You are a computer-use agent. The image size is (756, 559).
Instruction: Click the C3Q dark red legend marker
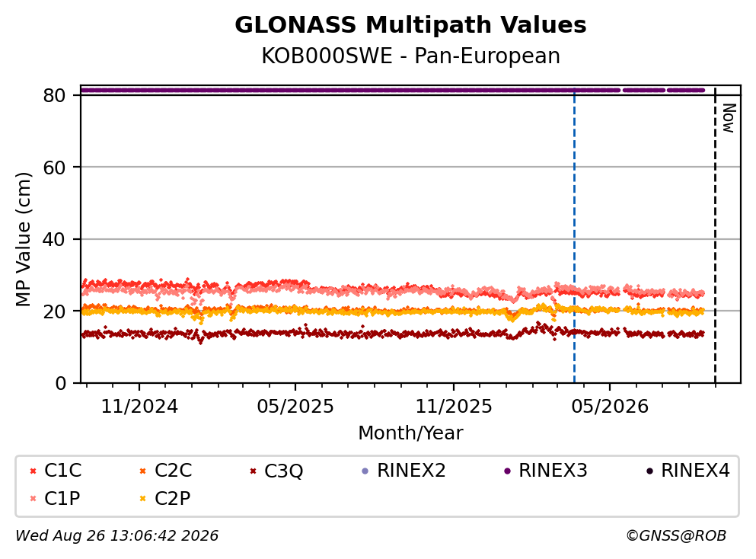[x=253, y=471]
